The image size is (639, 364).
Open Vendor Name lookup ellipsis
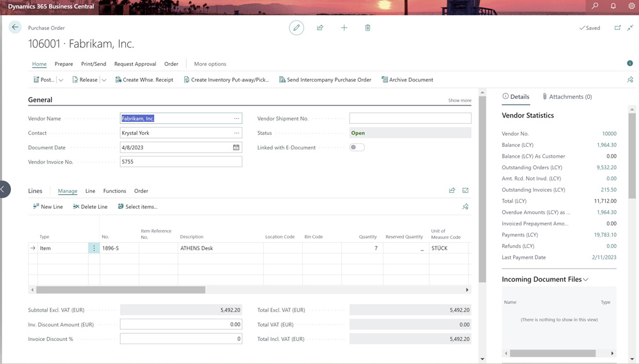pyautogui.click(x=236, y=119)
